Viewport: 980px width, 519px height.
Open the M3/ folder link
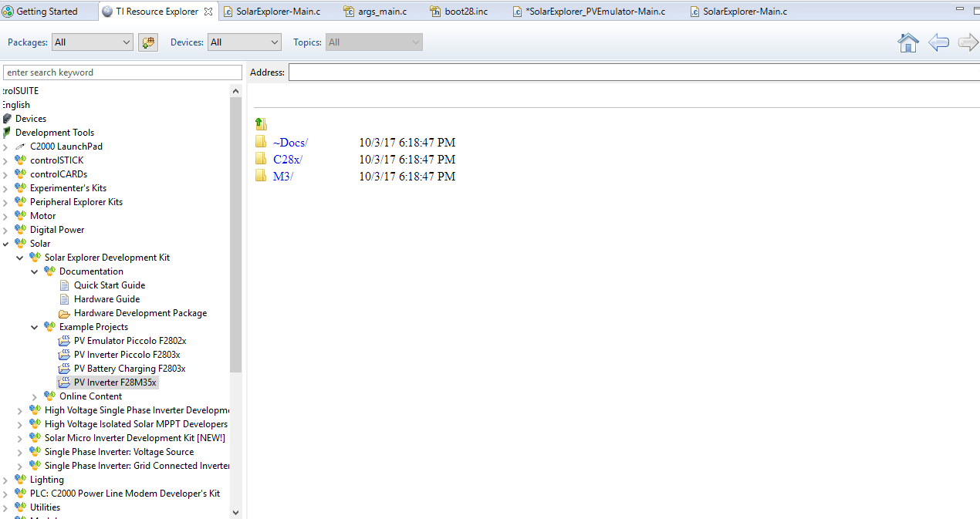pyautogui.click(x=283, y=177)
